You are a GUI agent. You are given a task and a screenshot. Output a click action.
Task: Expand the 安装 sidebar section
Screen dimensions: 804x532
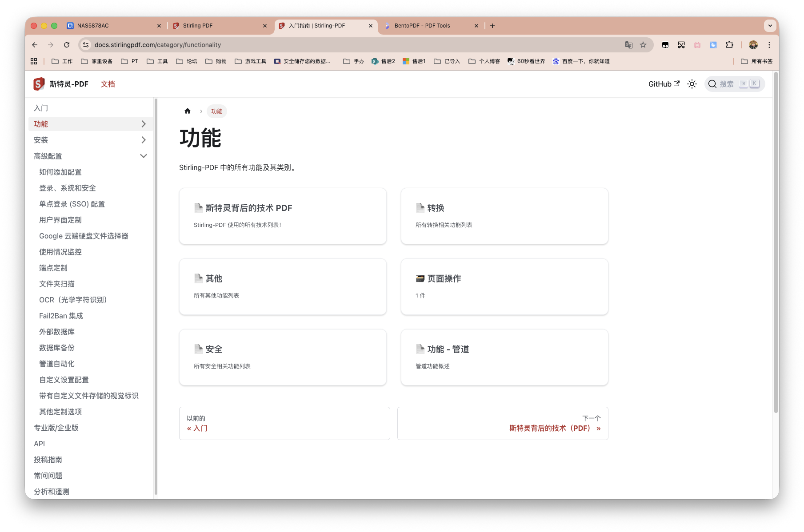(143, 139)
